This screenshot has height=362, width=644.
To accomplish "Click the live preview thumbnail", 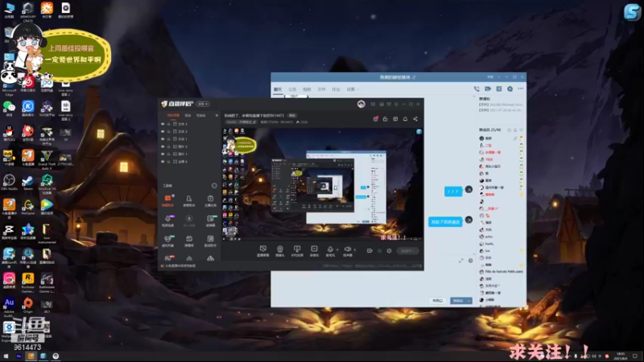I will coord(323,184).
